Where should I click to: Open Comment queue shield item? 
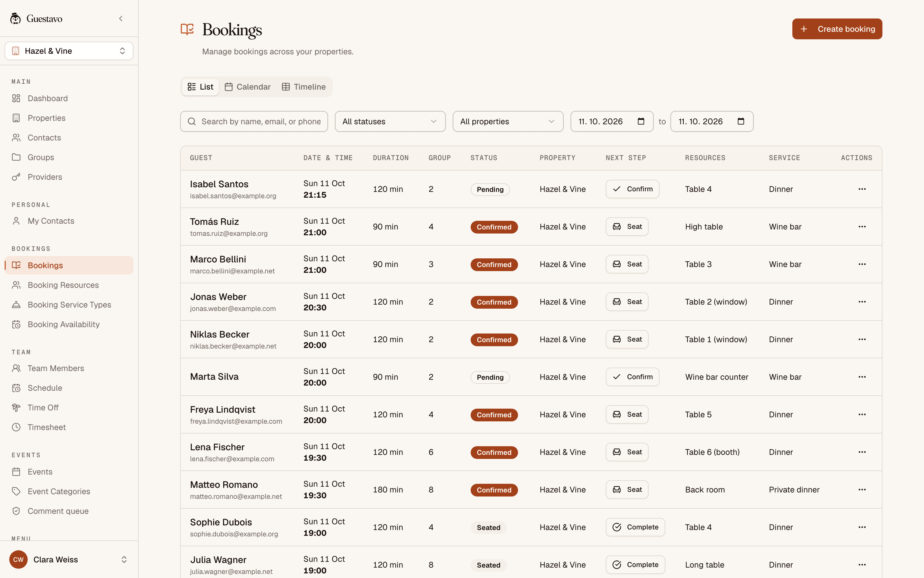pos(69,511)
